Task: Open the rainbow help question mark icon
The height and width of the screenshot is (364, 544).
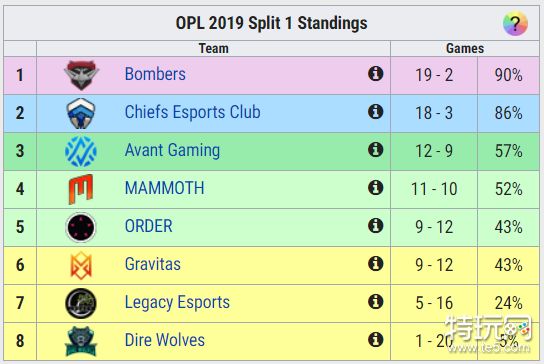Action: click(x=515, y=23)
